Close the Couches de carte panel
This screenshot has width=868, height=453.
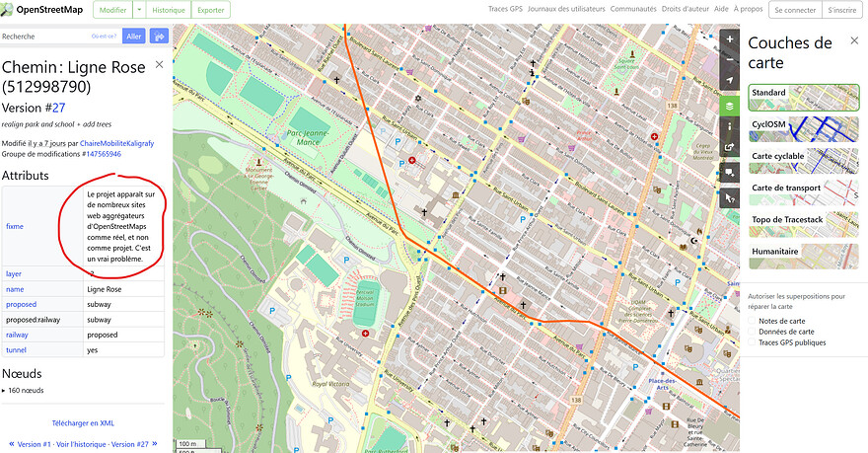pyautogui.click(x=854, y=40)
